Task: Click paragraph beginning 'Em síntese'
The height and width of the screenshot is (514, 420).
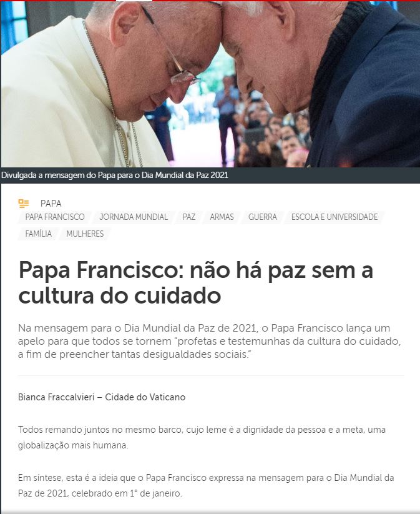Action: [x=206, y=485]
